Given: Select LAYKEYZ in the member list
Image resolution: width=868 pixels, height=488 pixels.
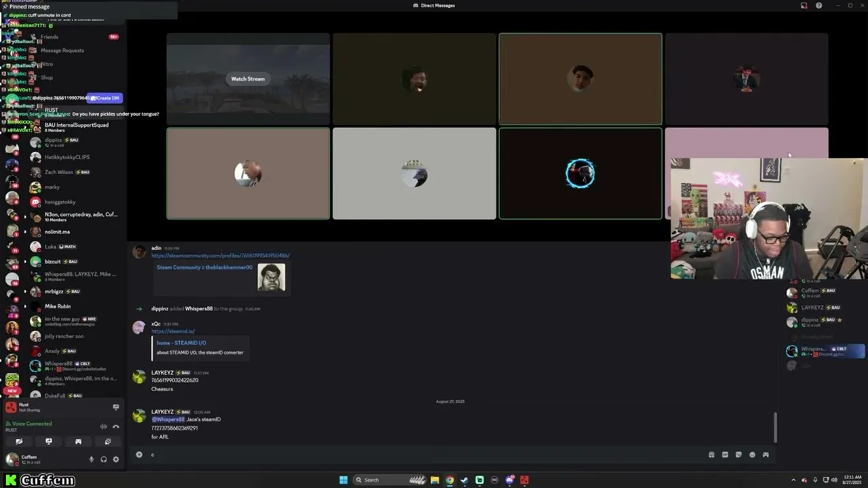Looking at the screenshot, I should click(825, 308).
